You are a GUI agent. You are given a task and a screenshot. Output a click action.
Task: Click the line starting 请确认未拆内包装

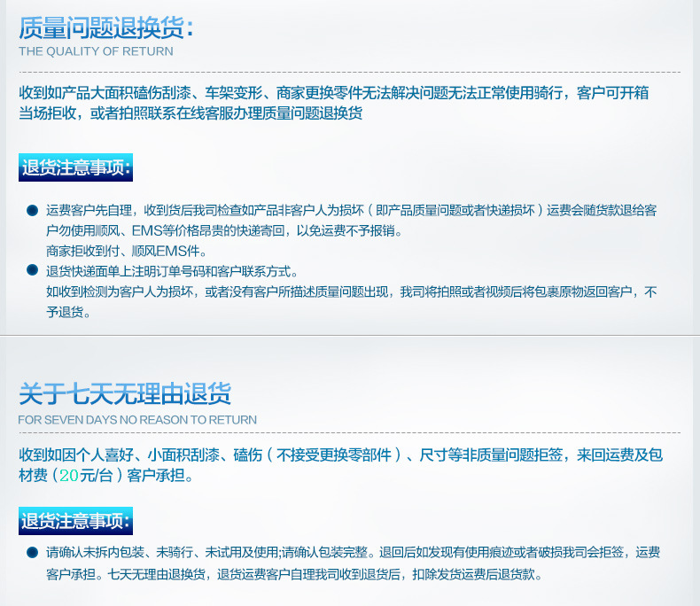pos(353,553)
